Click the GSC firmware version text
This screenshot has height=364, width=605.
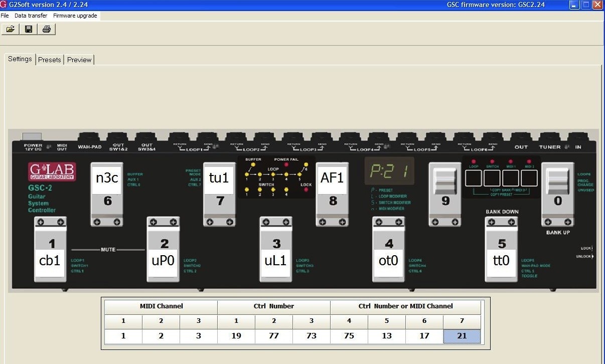coord(496,5)
